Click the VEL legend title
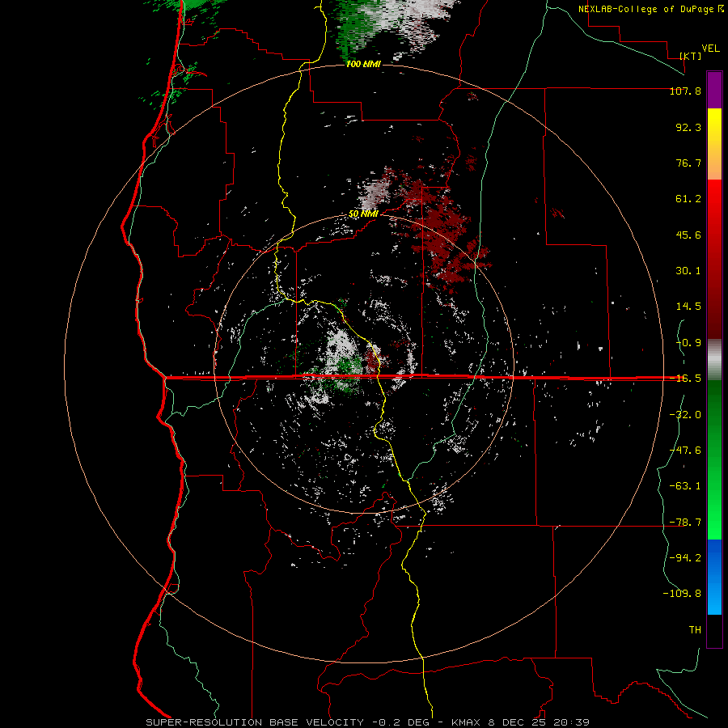This screenshot has width=728, height=728. (710, 49)
